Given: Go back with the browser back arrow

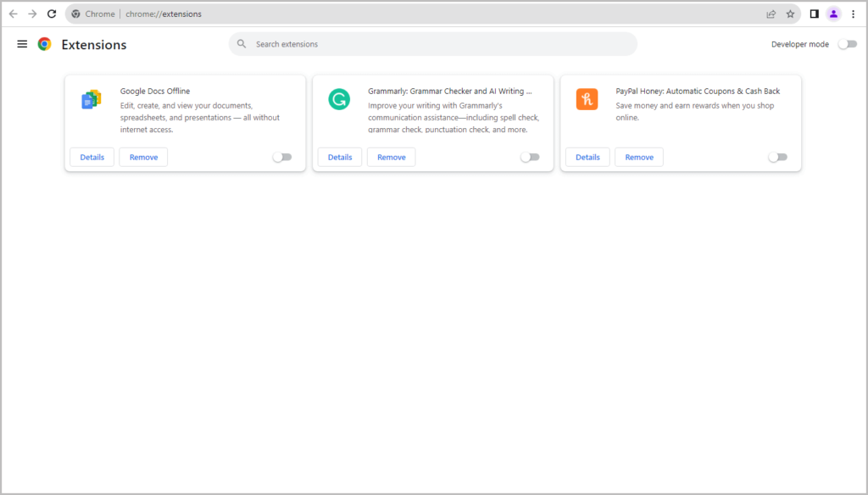Looking at the screenshot, I should [x=14, y=14].
